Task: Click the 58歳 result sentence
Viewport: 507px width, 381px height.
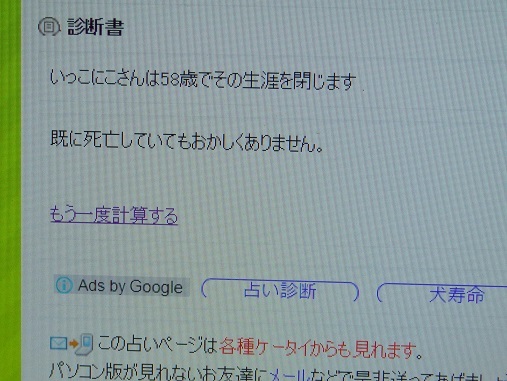Action: (203, 80)
